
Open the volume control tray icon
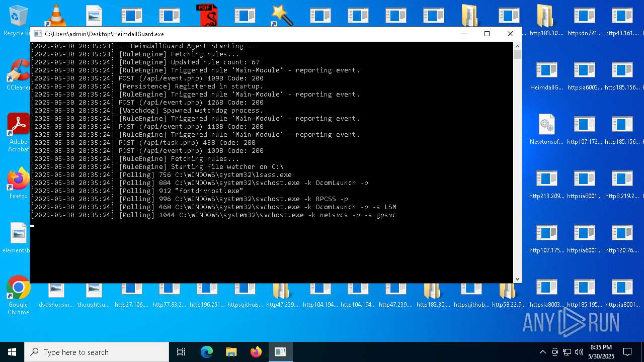click(579, 352)
